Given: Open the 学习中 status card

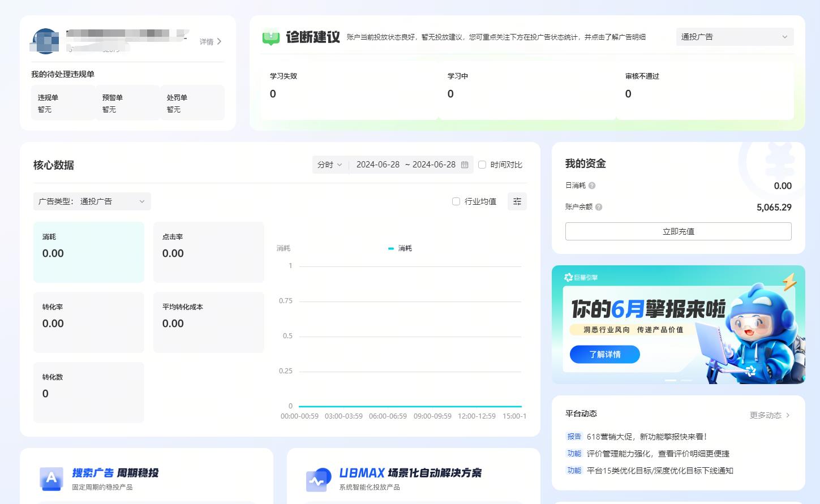Looking at the screenshot, I should [527, 87].
